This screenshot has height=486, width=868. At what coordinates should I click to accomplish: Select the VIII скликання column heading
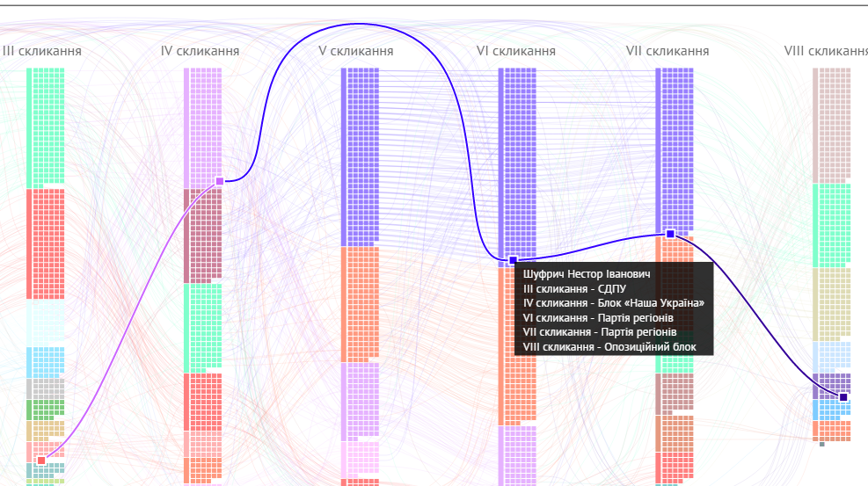826,51
